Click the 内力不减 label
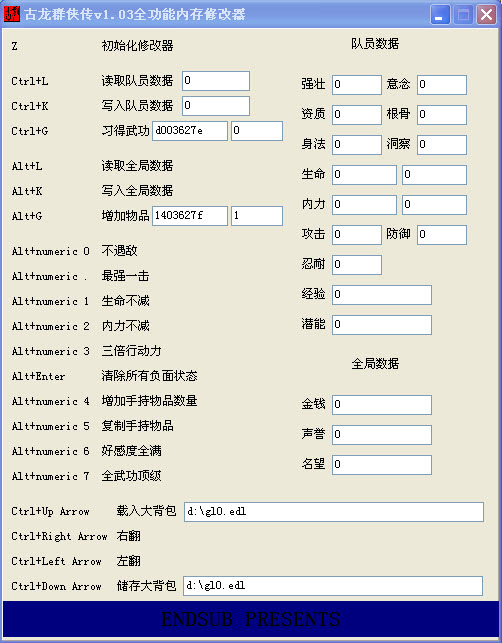 126,326
